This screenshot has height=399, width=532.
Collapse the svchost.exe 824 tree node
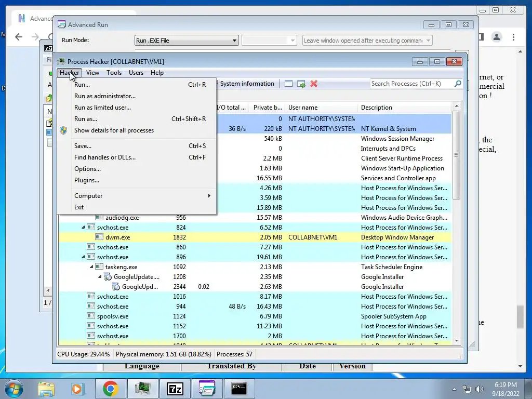point(83,228)
